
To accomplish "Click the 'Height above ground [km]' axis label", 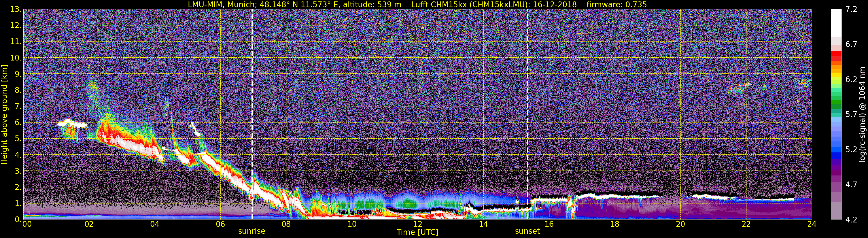I will click(x=4, y=114).
